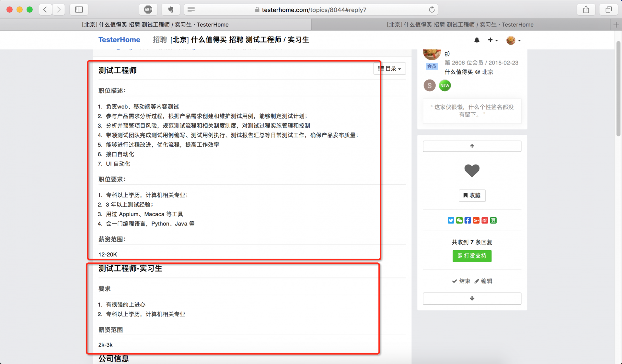Click the 2k-3k salary text
Viewport: 622px width, 364px height.
pyautogui.click(x=105, y=345)
